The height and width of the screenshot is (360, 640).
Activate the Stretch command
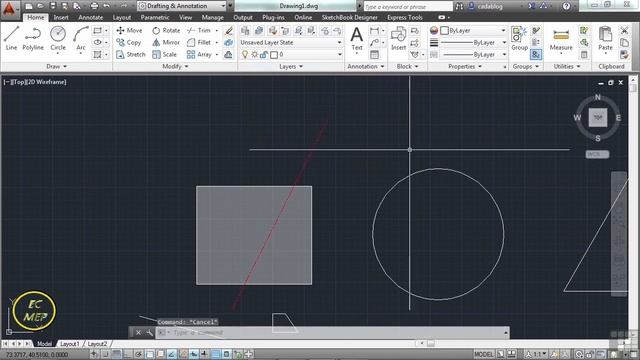click(x=131, y=54)
